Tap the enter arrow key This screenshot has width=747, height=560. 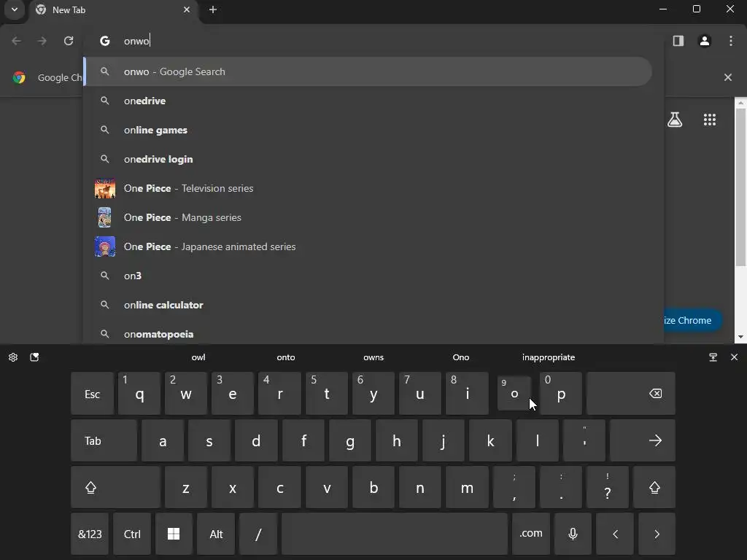click(x=643, y=440)
